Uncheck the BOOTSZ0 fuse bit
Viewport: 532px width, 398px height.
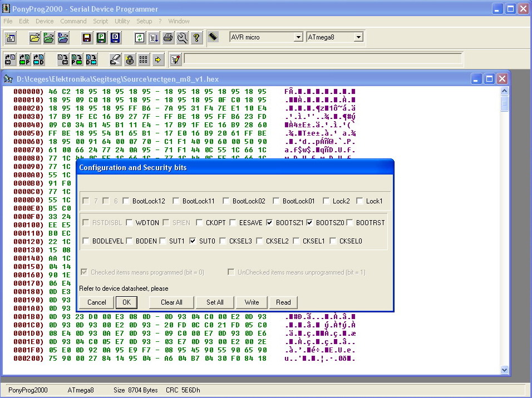pos(309,222)
